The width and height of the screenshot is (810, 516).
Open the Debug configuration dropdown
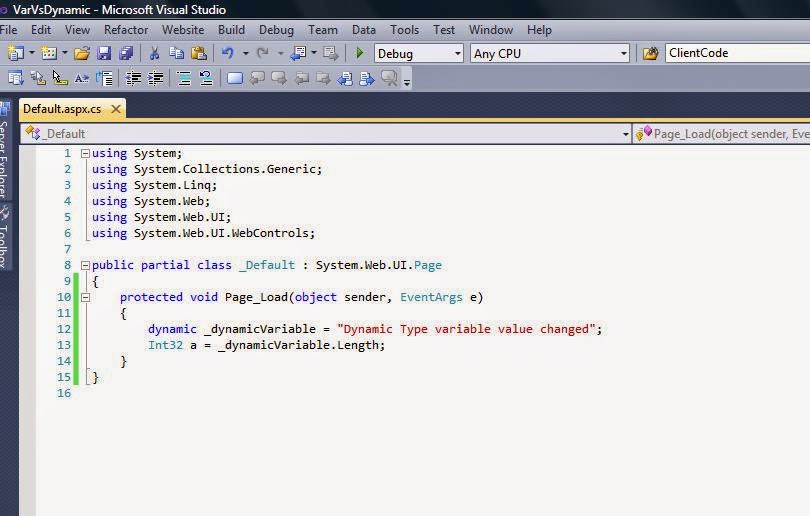click(418, 54)
